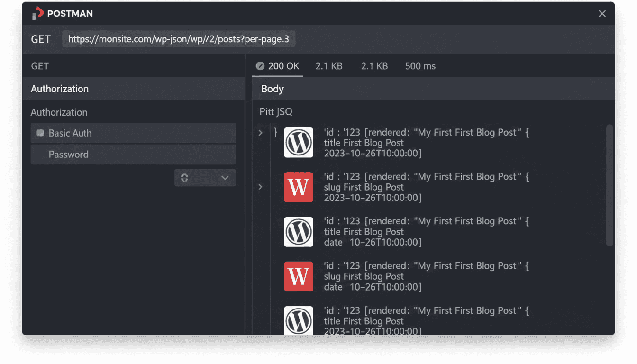The height and width of the screenshot is (364, 637).
Task: Click the GET method label beside the URL
Action: point(41,39)
